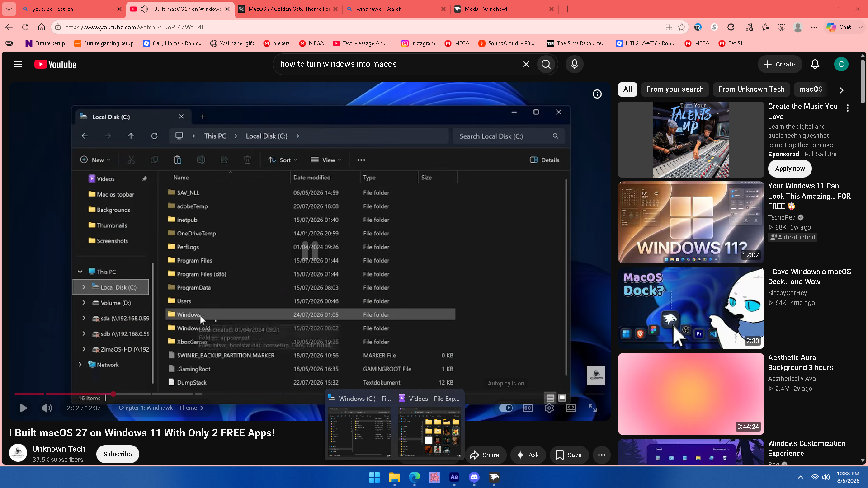The height and width of the screenshot is (488, 868).
Task: Open the browser profile icon
Action: tap(798, 27)
